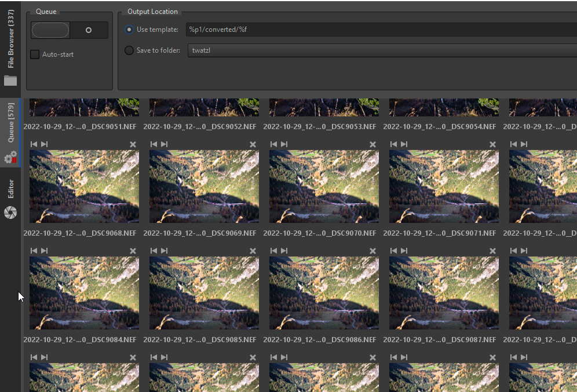Cancel the DSC9086.NEF queue job

[x=373, y=251]
